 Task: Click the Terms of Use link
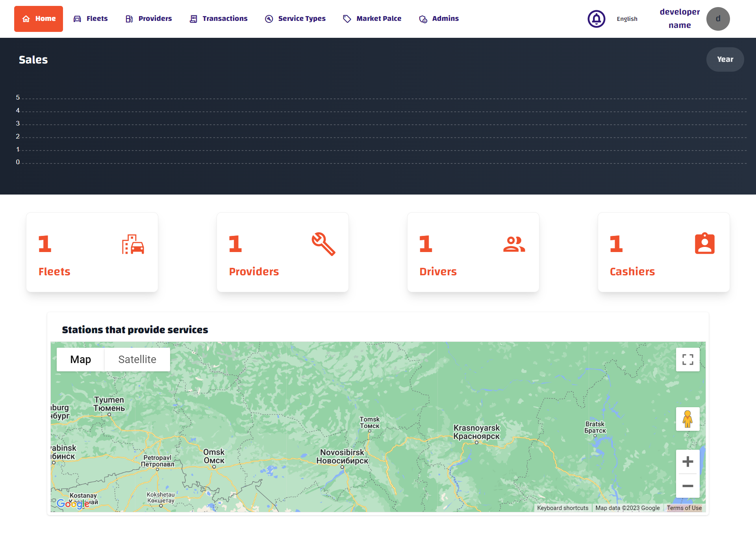684,508
